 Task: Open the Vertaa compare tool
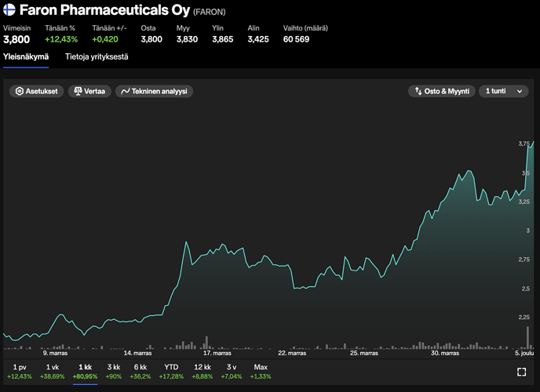tap(89, 91)
